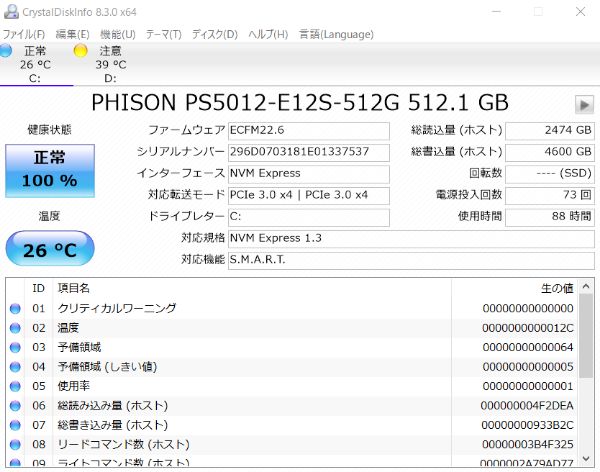
Task: Click the SMART list vertical scrollbar thumb
Action: coord(586,336)
